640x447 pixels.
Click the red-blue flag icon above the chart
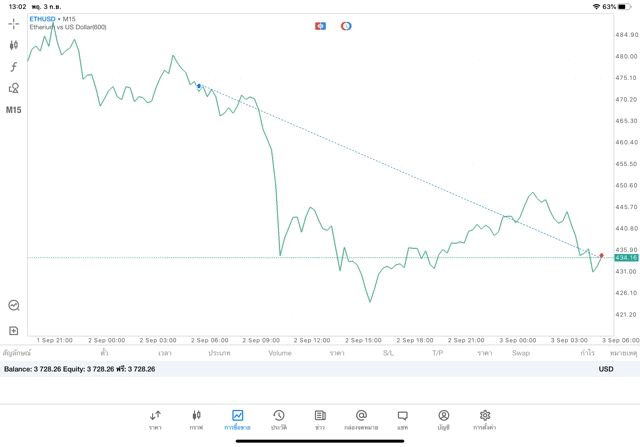pos(320,26)
